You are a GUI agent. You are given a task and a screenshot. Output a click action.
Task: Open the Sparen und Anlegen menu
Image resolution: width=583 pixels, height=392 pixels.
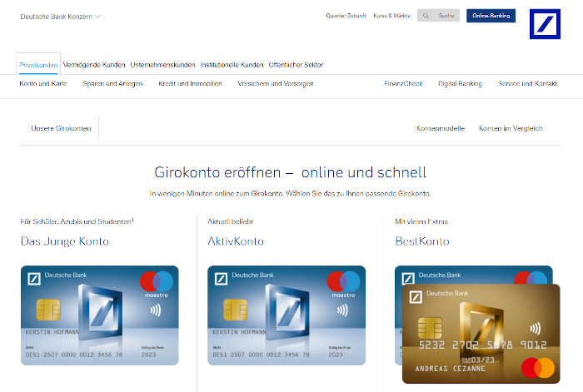click(112, 83)
